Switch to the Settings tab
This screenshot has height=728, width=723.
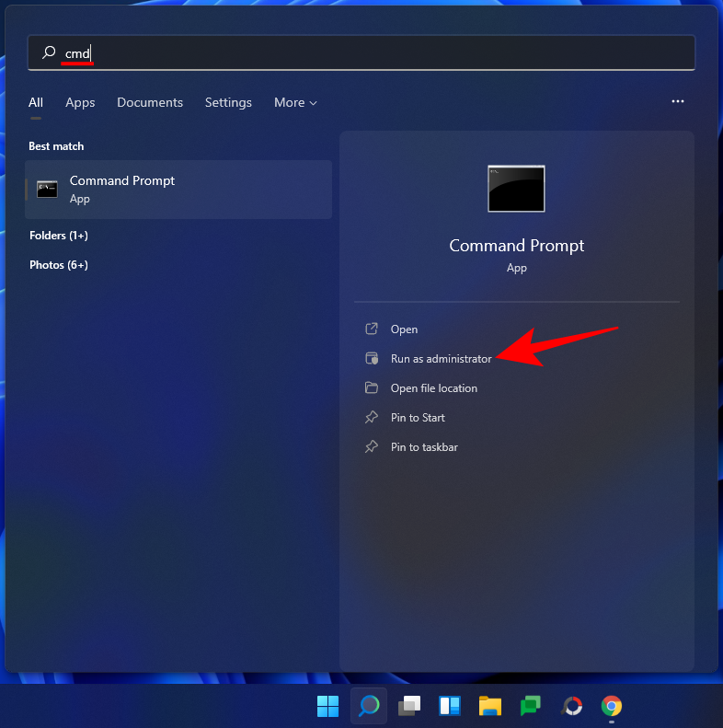228,102
